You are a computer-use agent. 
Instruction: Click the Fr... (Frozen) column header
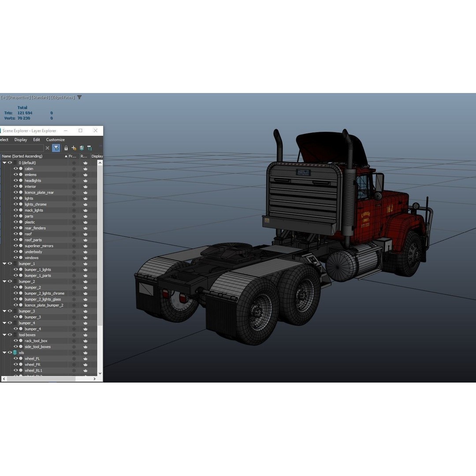click(73, 156)
